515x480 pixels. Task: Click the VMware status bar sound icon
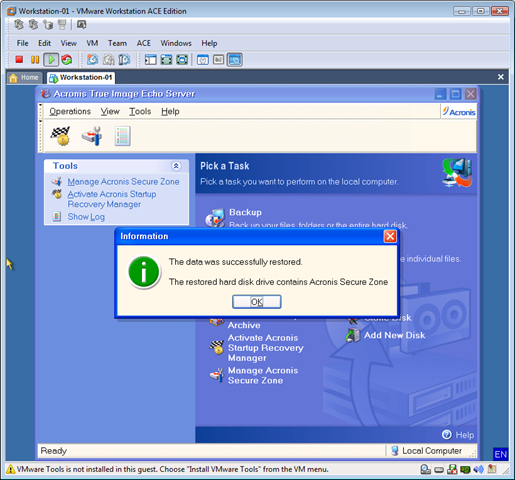point(479,469)
